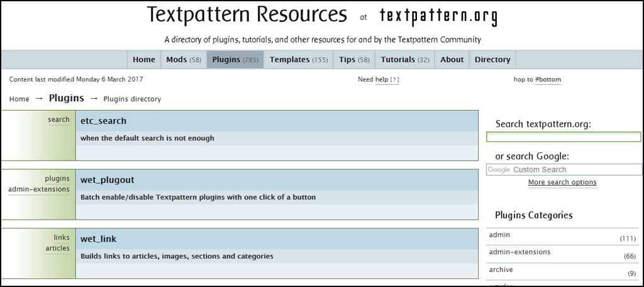Open the Home navigation tab
This screenshot has width=644, height=287.
(x=144, y=60)
